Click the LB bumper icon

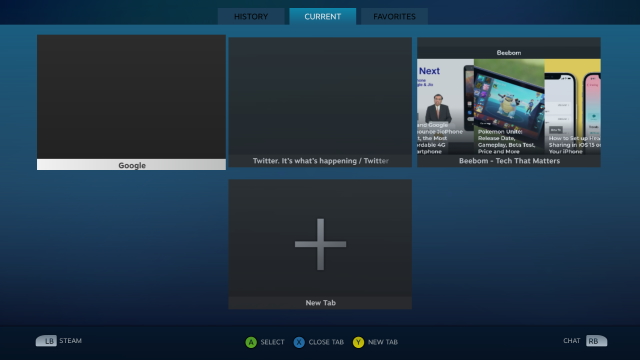(46, 341)
